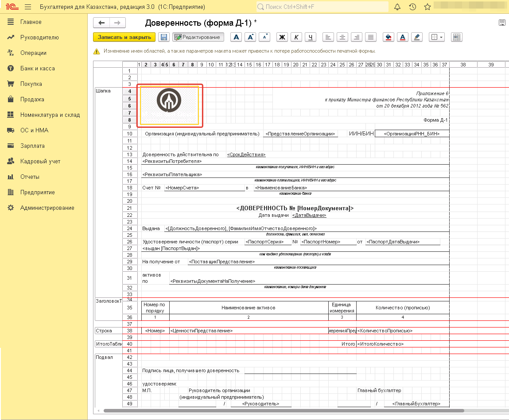
Task: Open Операции section
Action: (33, 53)
